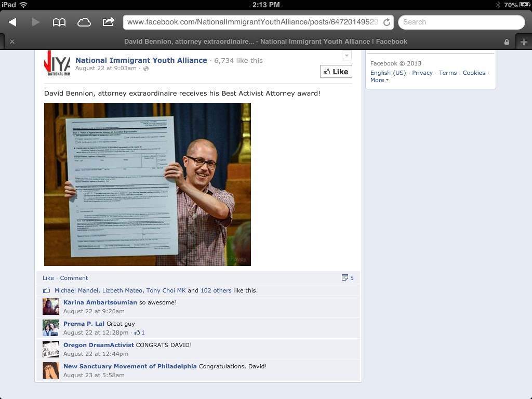The width and height of the screenshot is (532, 399).
Task: Open Karina Ambartsoumian's name link
Action: coord(100,302)
